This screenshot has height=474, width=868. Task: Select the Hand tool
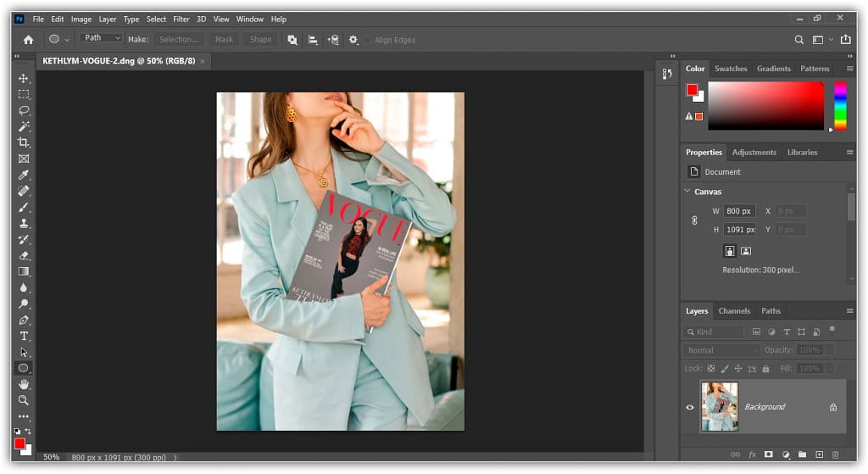tap(23, 384)
